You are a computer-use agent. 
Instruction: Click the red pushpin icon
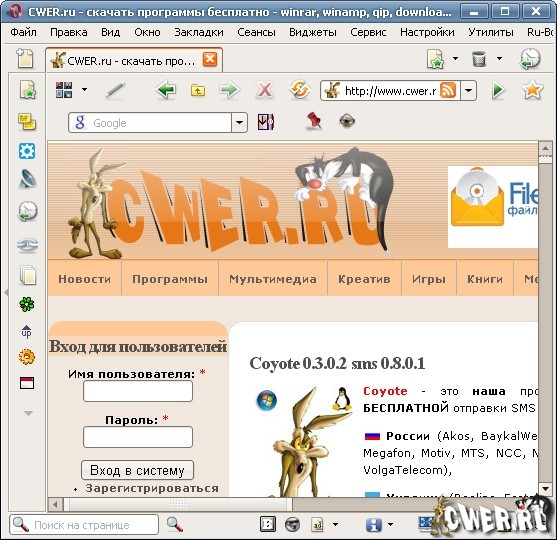tap(314, 121)
